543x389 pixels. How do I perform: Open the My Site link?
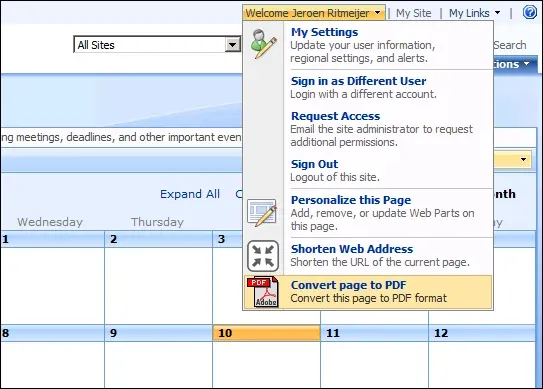(x=414, y=13)
